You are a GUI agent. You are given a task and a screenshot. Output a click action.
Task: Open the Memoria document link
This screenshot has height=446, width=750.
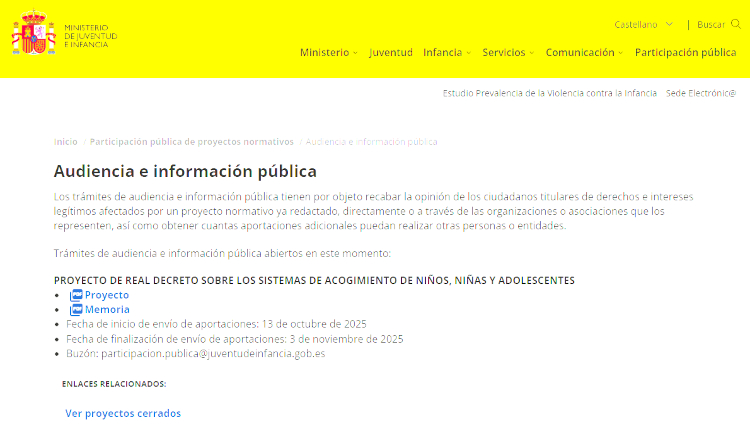(x=107, y=310)
